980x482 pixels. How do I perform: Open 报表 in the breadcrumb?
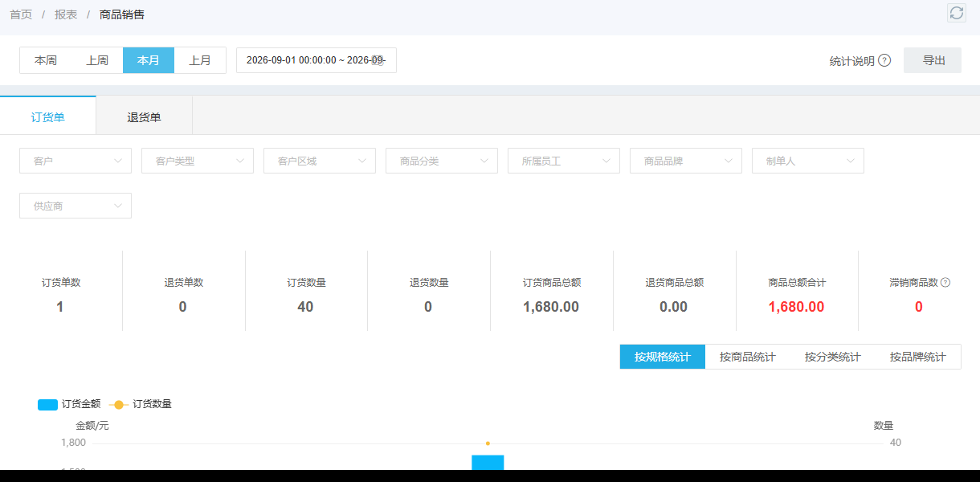point(66,14)
